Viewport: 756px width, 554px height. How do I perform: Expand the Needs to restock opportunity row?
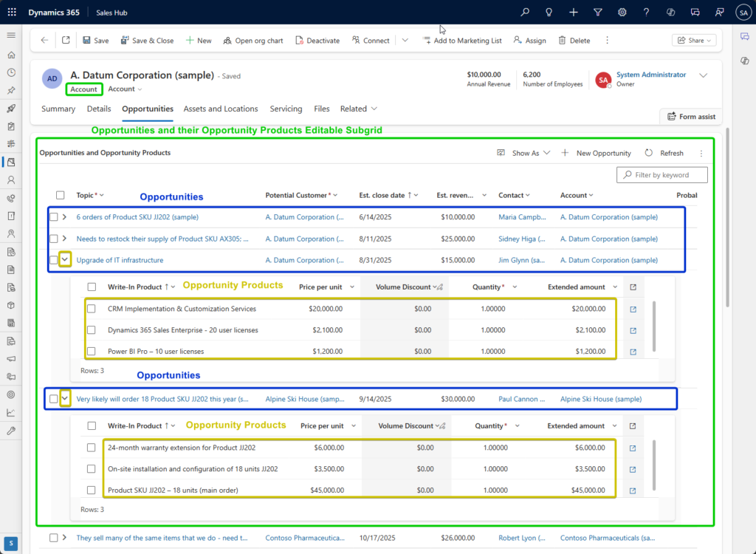pos(65,239)
